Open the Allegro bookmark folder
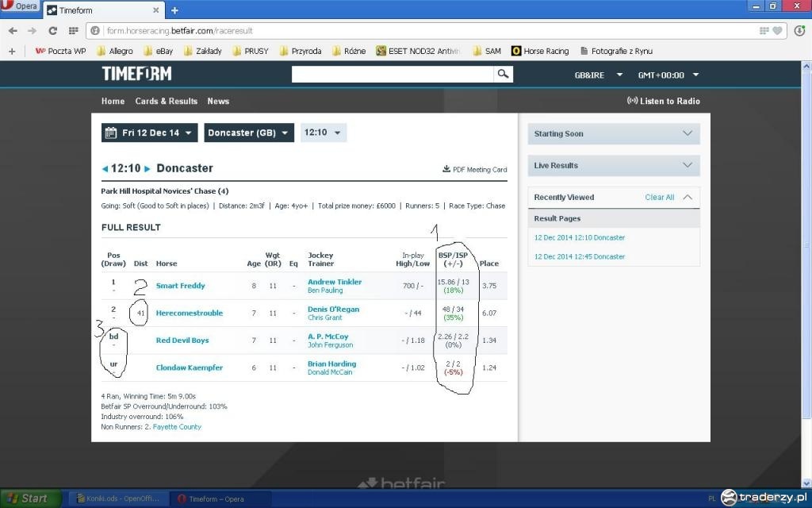The width and height of the screenshot is (812, 508). (115, 52)
